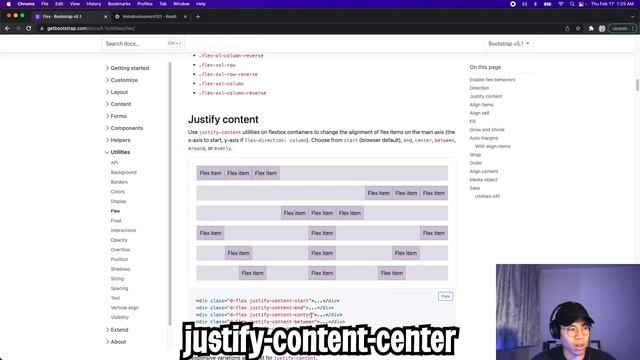
Task: Open the Spacing utilities link
Action: [119, 288]
